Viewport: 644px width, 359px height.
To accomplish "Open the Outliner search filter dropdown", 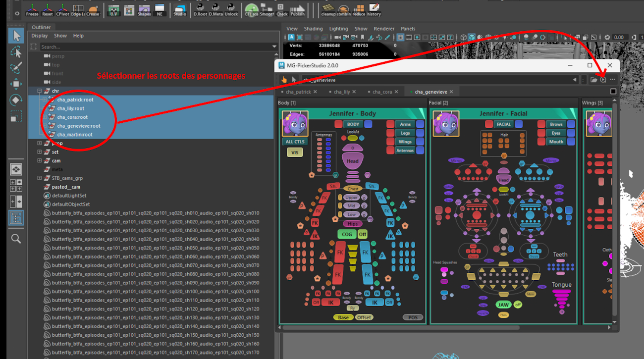I will pyautogui.click(x=274, y=47).
